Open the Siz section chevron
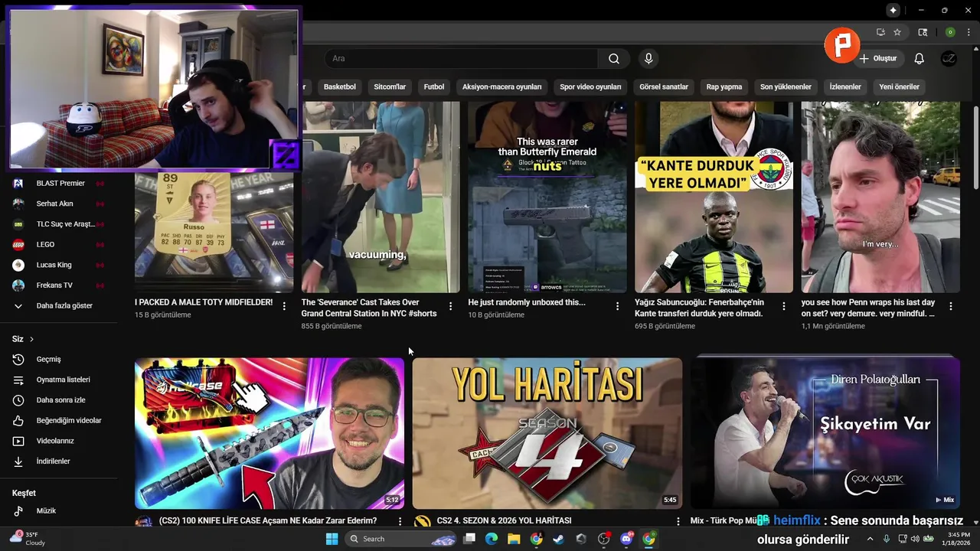The width and height of the screenshot is (980, 551). tap(31, 339)
